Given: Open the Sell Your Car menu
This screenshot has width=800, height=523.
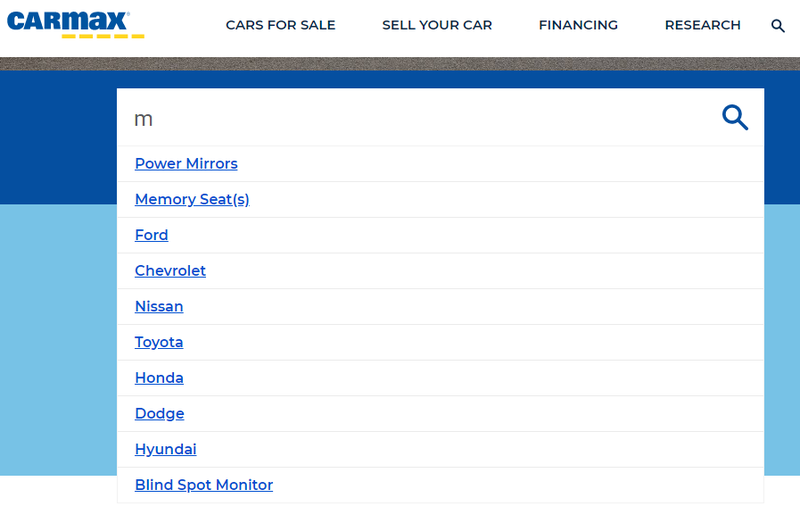Looking at the screenshot, I should point(437,25).
